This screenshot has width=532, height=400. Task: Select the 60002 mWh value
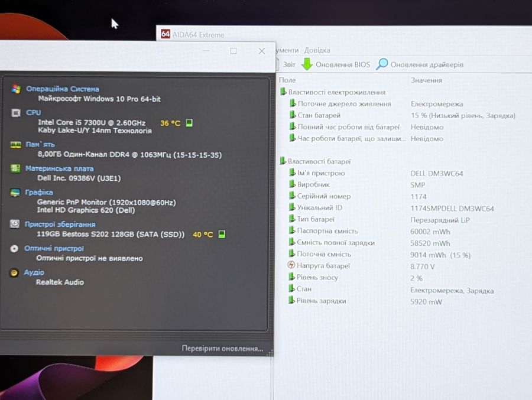(430, 232)
